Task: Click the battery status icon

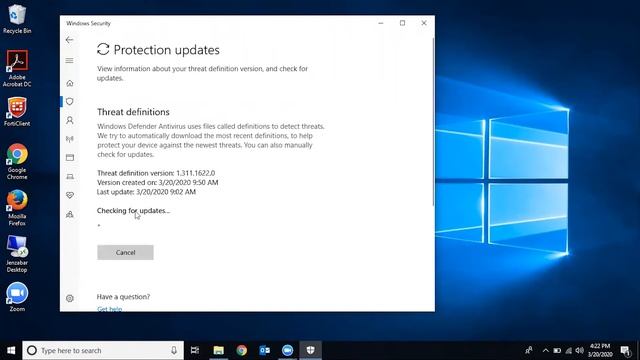Action: [x=557, y=350]
